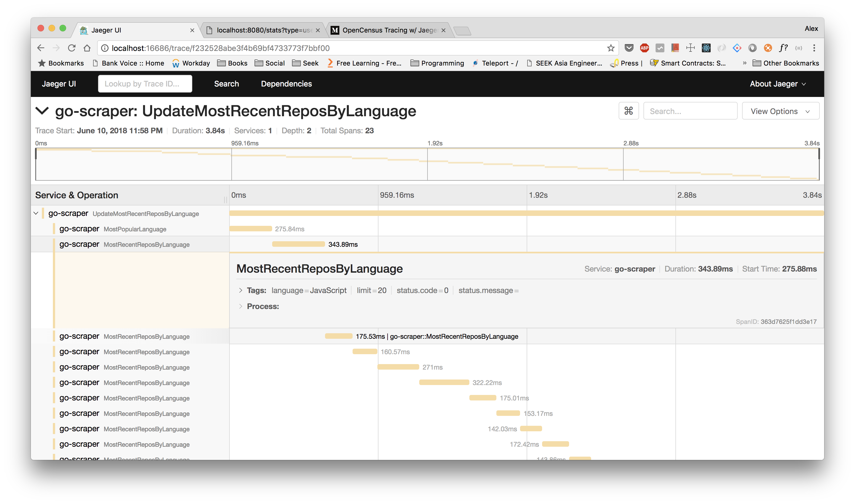Open the Dependencies page
Viewport: 855px width, 504px height.
pos(286,84)
